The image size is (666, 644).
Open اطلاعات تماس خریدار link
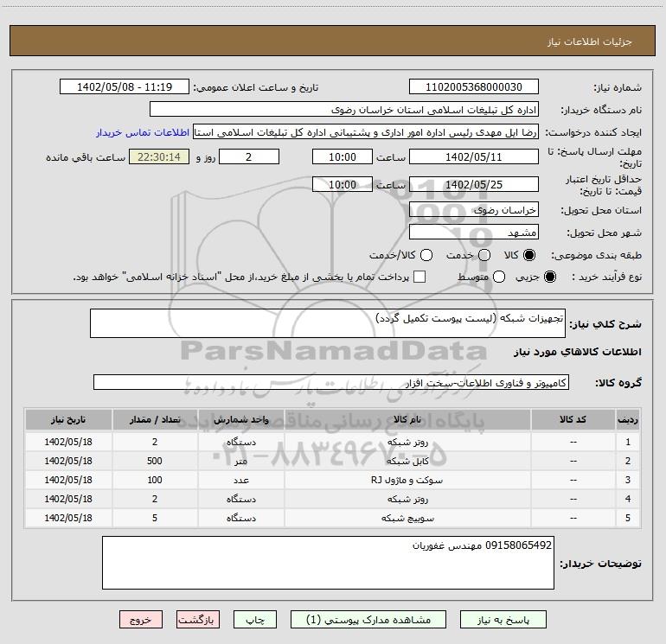pyautogui.click(x=143, y=132)
